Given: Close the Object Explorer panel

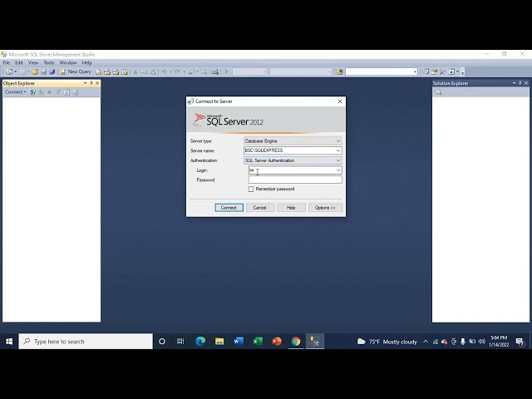Looking at the screenshot, I should click(98, 83).
